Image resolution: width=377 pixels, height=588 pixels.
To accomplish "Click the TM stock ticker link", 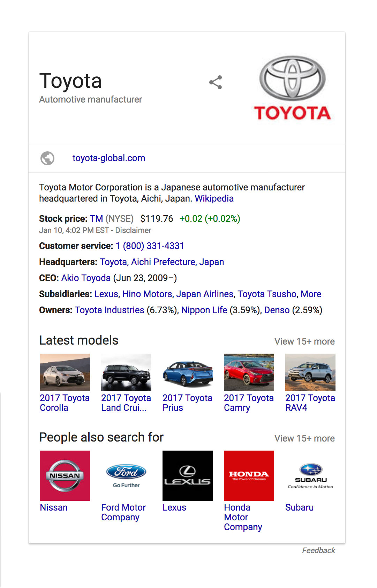I will 96,219.
